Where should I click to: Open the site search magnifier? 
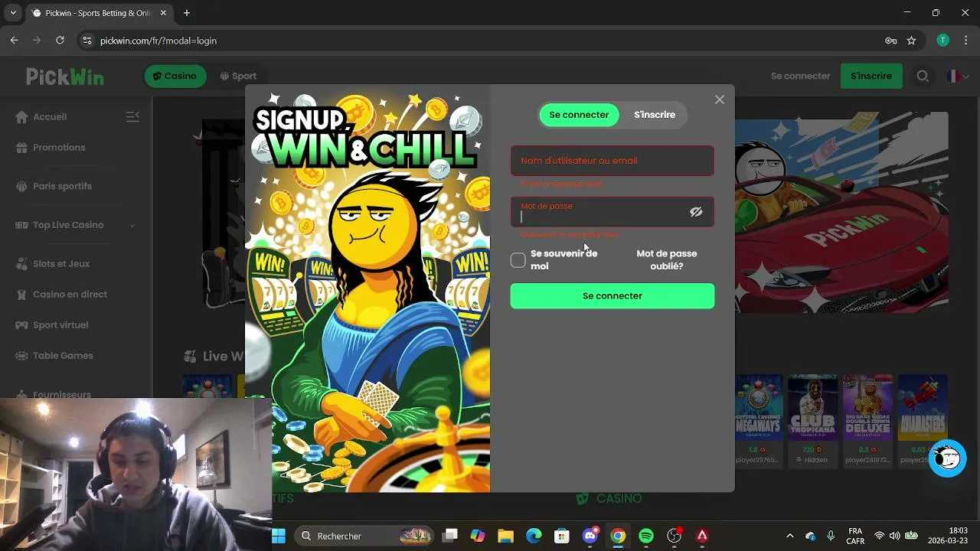coord(923,76)
